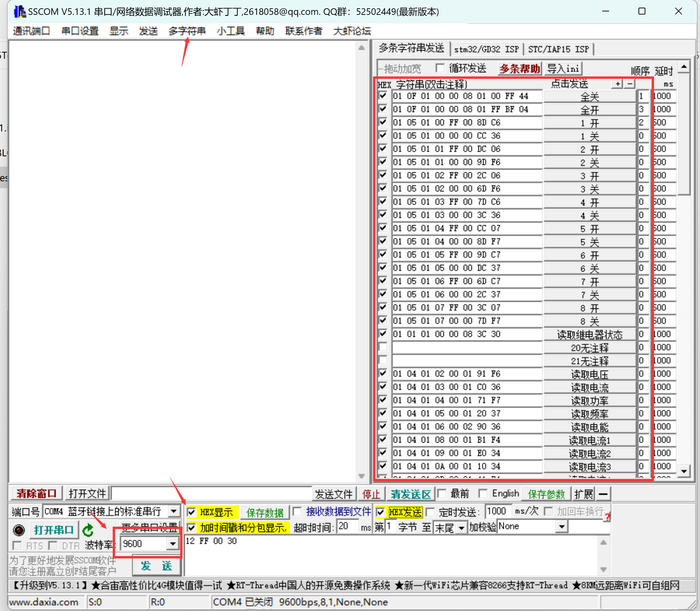Click 8 关 send button
700x611 pixels.
pos(589,322)
